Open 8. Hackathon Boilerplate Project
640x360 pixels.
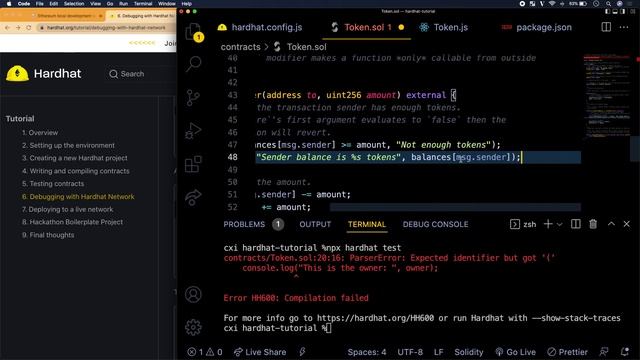pos(72,222)
